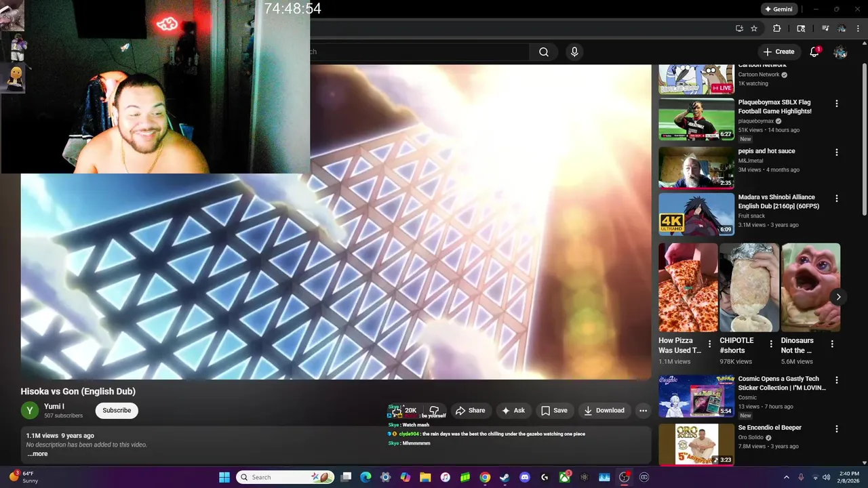Open options menu for Plaqueboymax video
The image size is (868, 488).
click(837, 104)
